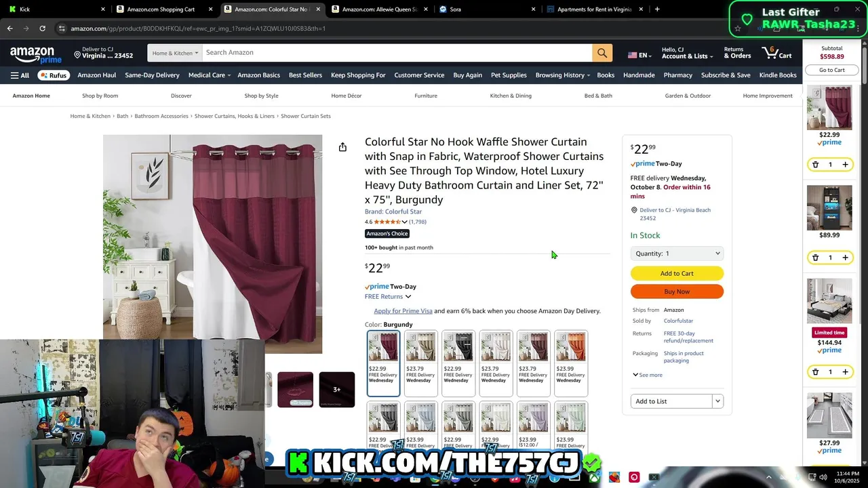Click the Add to Cart button

(x=677, y=273)
